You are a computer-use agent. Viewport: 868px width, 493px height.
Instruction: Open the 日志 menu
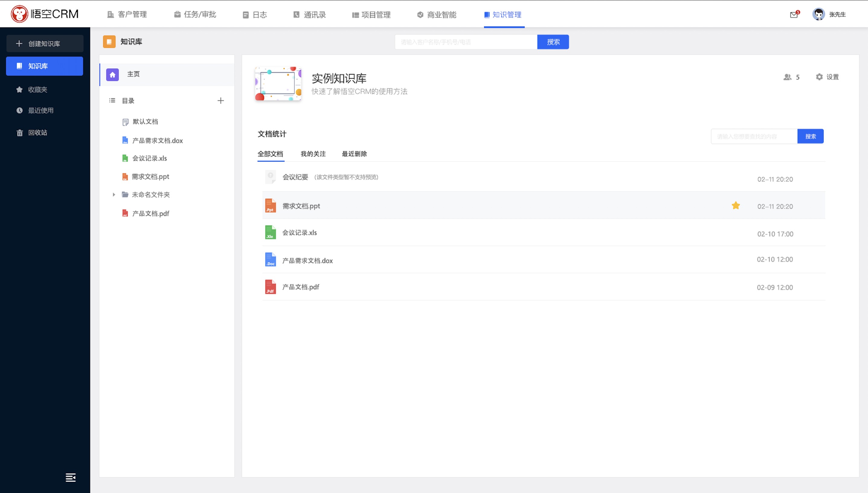point(255,14)
